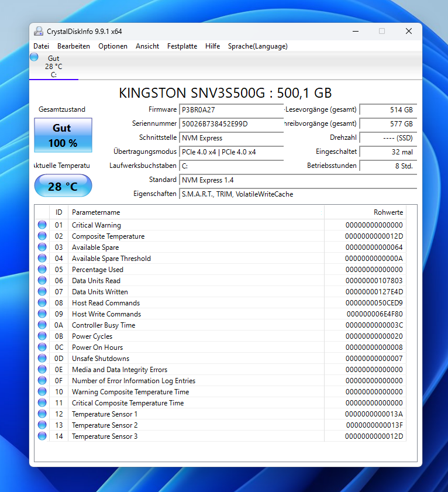
Task: Click the status orb for Data Units Read
Action: (x=42, y=280)
